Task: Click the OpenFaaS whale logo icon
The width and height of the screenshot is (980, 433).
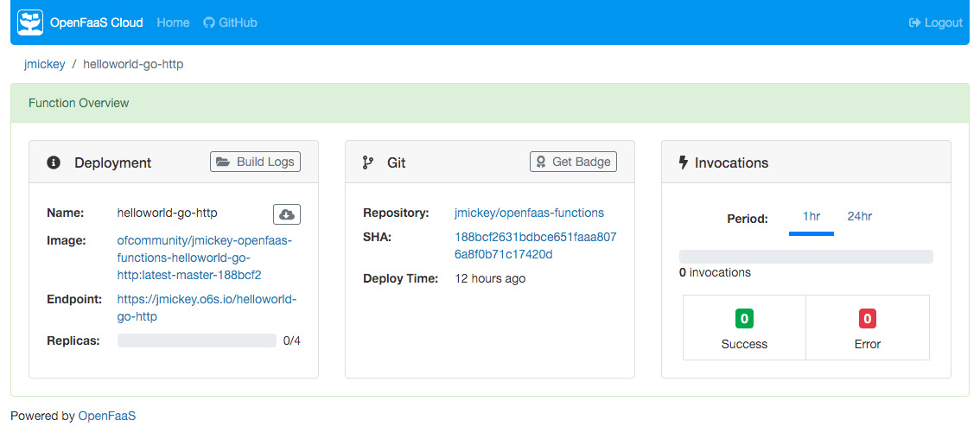Action: pyautogui.click(x=30, y=22)
